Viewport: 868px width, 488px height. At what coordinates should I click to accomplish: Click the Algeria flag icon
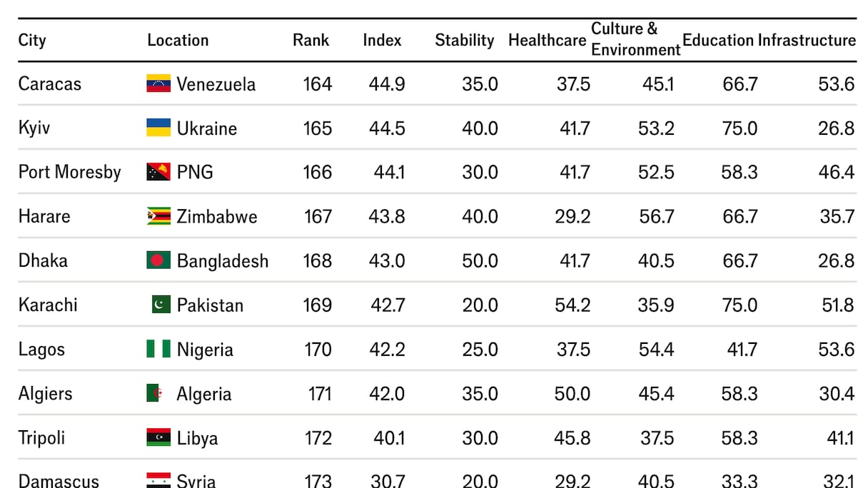click(154, 393)
